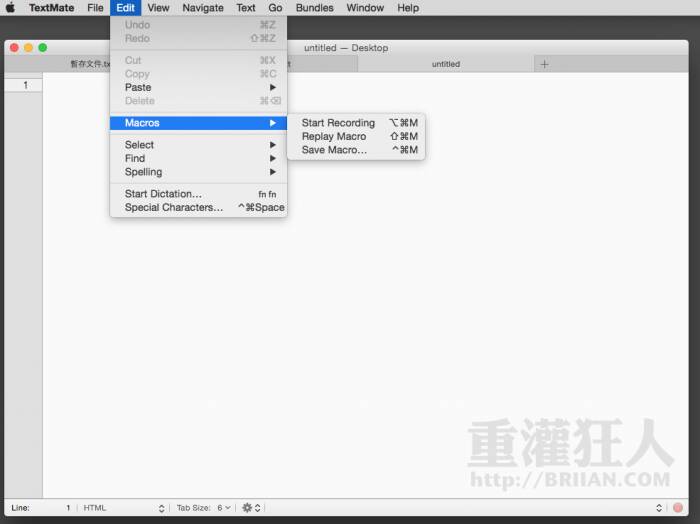Click line number 1 in gutter
The image size is (700, 524).
[x=25, y=85]
